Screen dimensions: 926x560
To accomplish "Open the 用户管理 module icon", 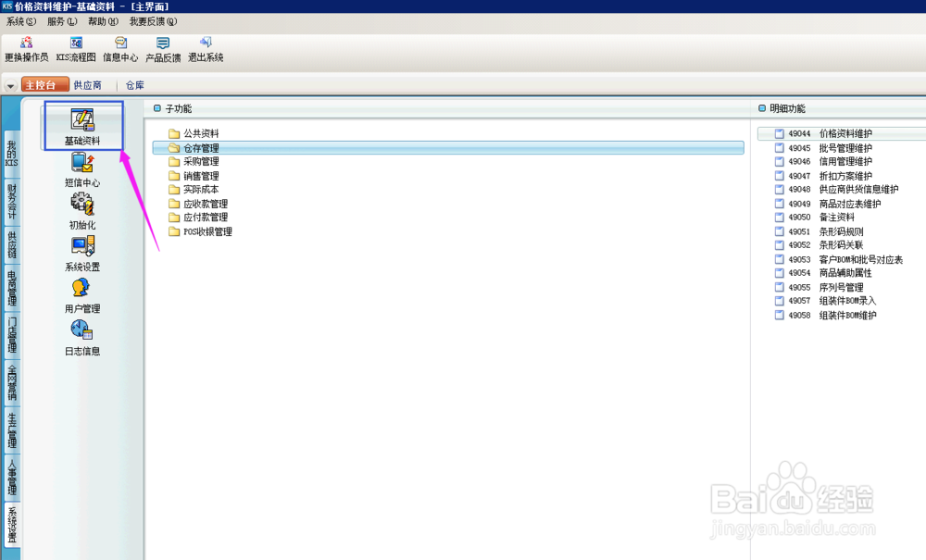I will point(82,295).
